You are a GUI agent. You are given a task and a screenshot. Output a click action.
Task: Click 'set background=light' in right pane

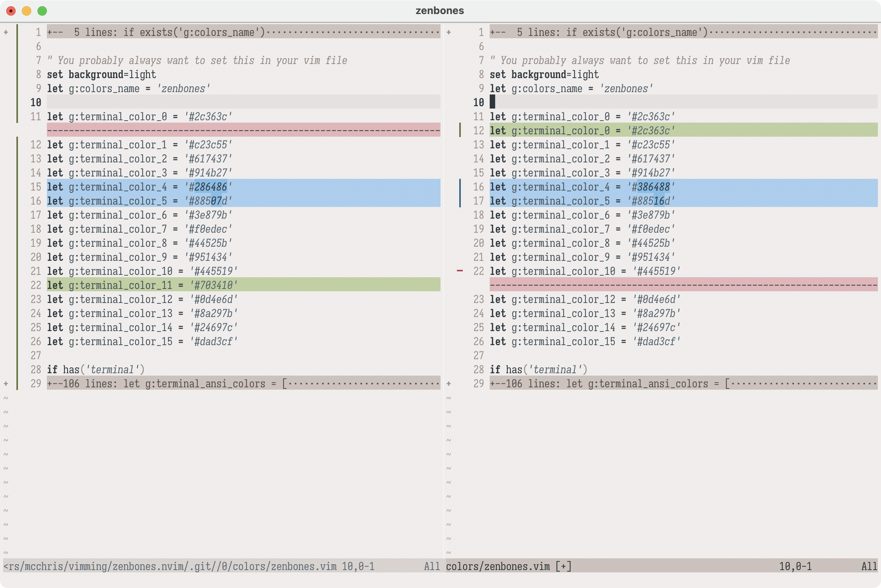544,74
